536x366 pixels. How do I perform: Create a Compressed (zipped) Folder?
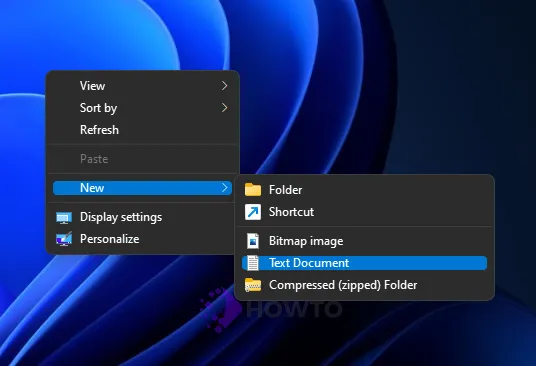click(x=364, y=285)
